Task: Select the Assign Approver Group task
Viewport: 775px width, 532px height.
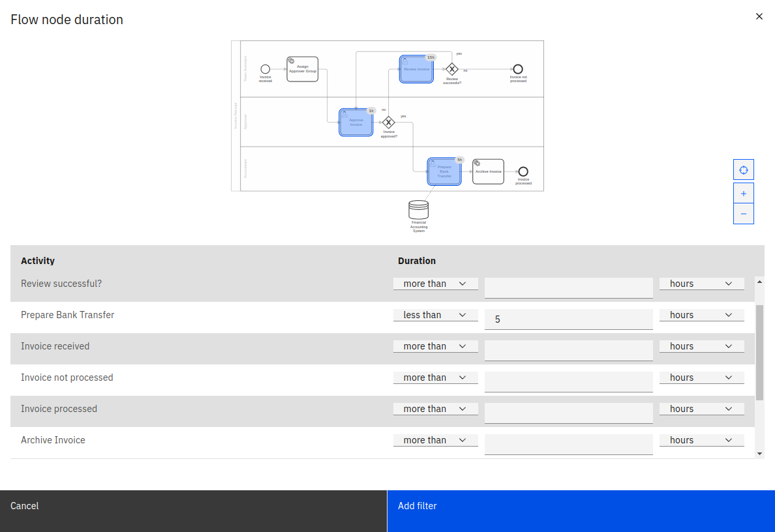Action: (x=302, y=68)
